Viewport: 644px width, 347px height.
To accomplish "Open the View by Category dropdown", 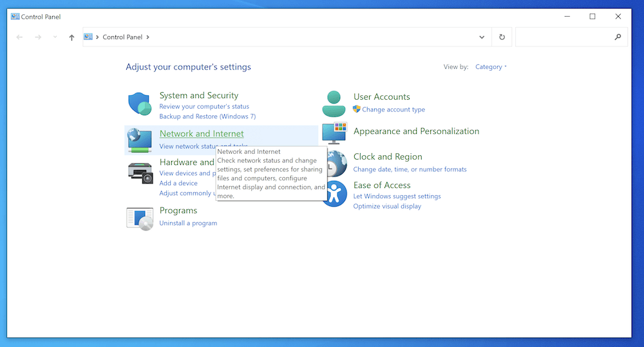I will 491,66.
